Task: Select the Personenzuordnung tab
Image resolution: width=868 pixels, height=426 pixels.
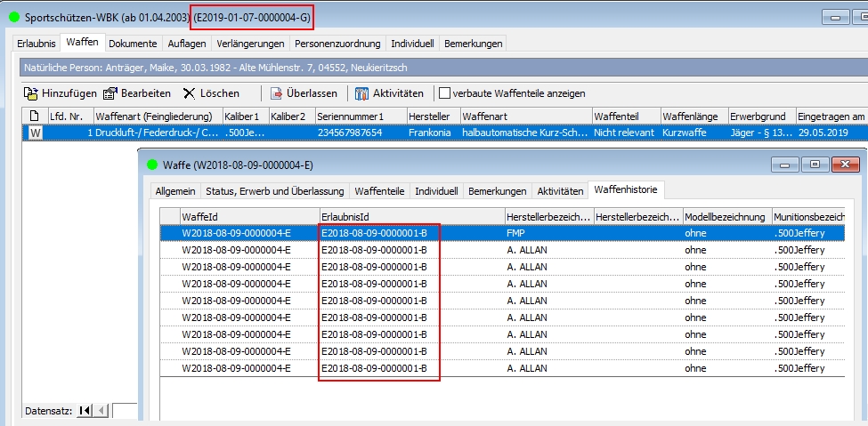Action: 338,43
